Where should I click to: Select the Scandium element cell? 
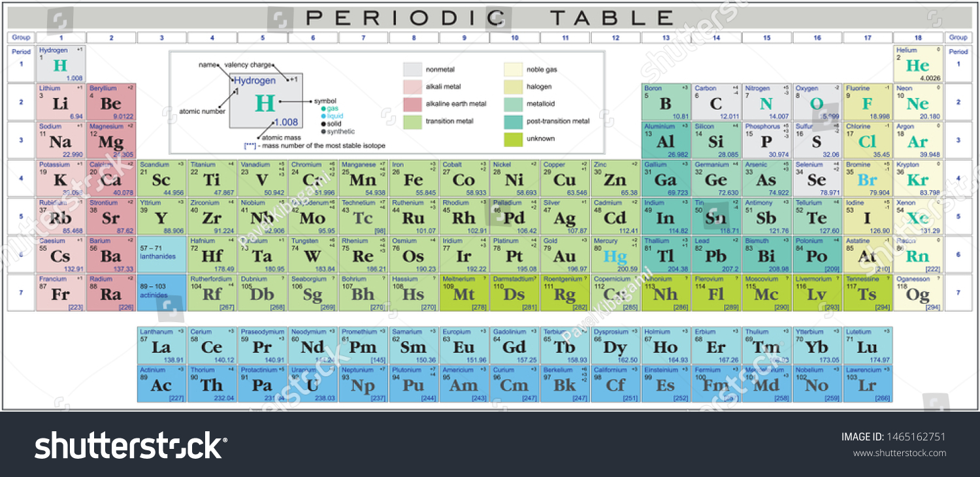click(x=161, y=178)
